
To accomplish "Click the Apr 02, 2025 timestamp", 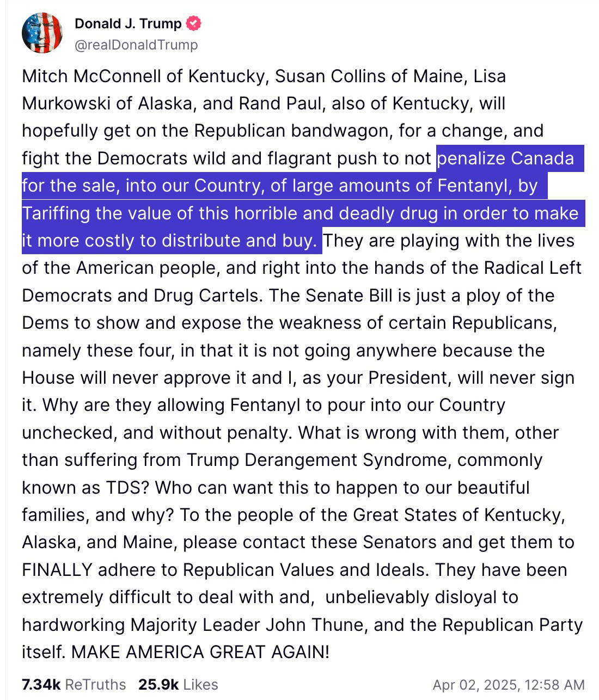I will click(x=509, y=685).
